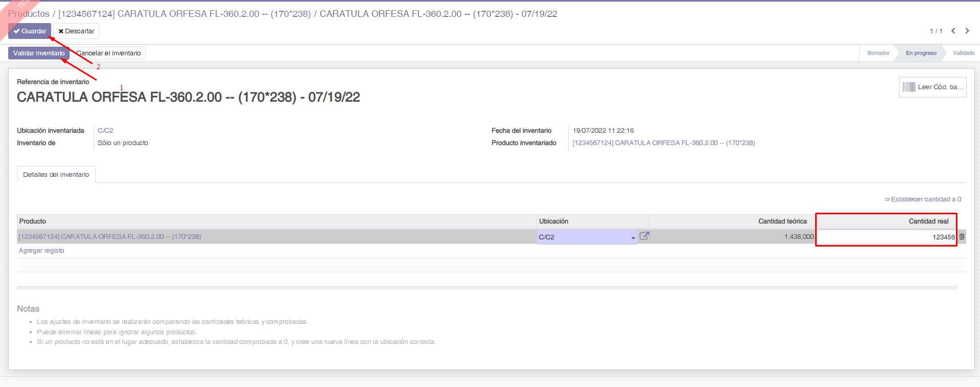
Task: Go to previous record arrow
Action: point(953,31)
